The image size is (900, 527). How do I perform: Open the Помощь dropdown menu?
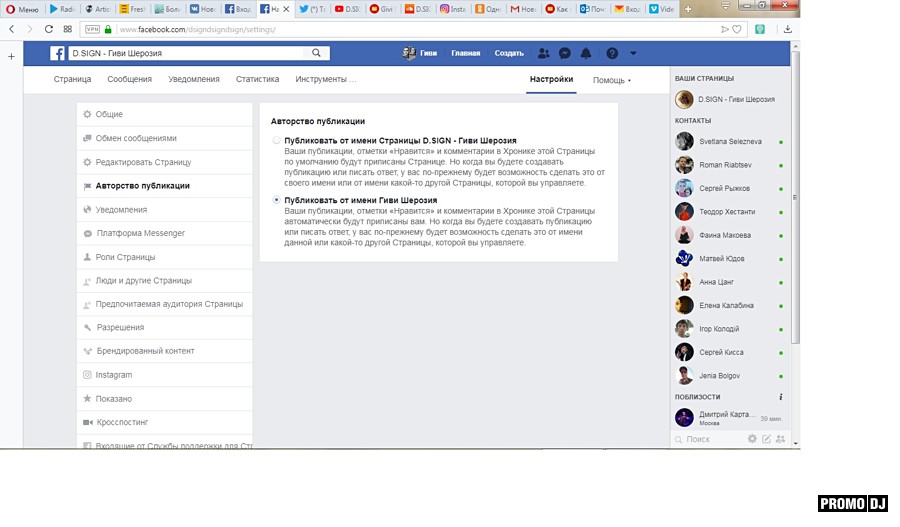pyautogui.click(x=611, y=80)
